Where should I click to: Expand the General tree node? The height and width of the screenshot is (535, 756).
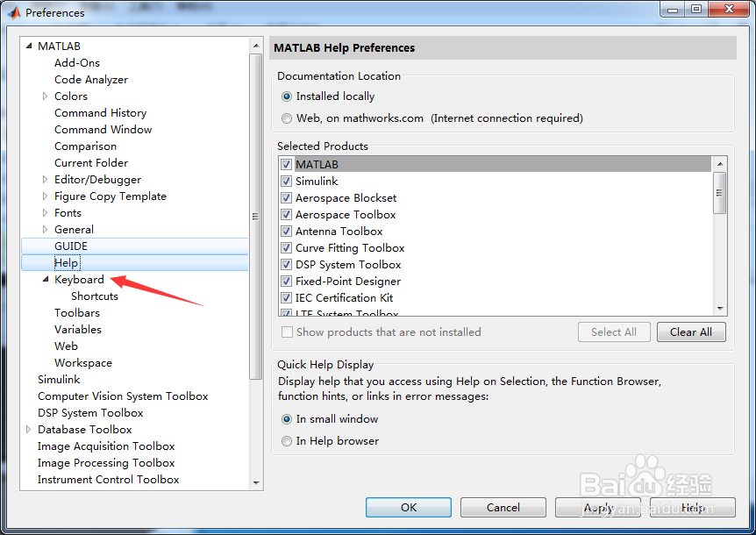[x=45, y=230]
